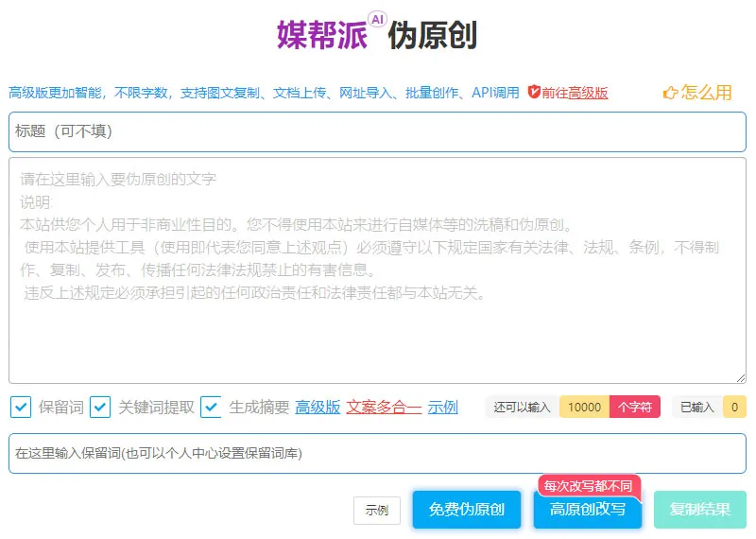Click the 已输入 label
Image resolution: width=756 pixels, height=539 pixels.
pos(696,407)
